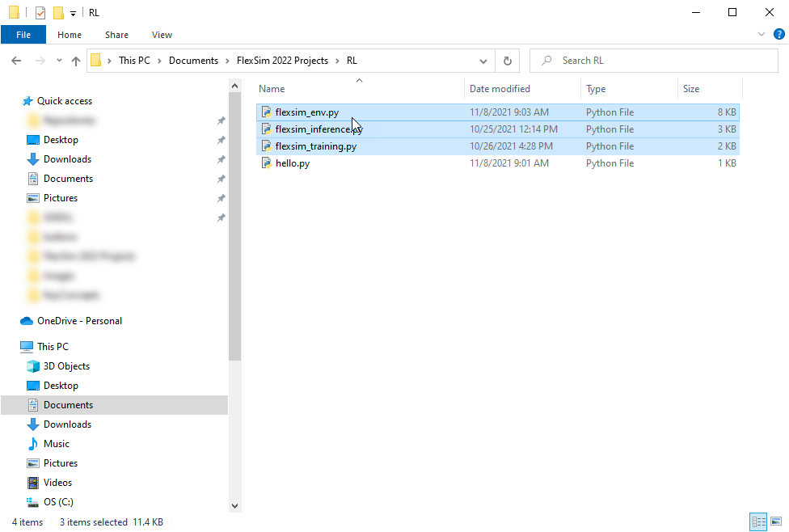Open the File menu

pos(23,35)
